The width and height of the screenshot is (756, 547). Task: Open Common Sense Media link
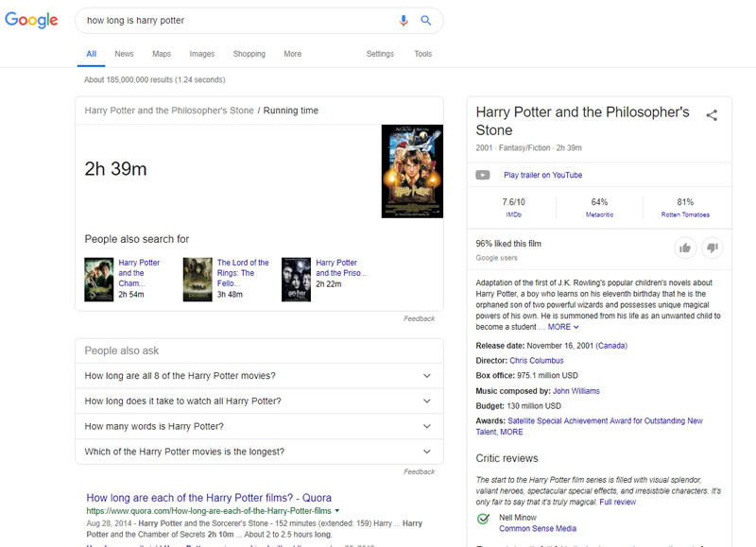tap(538, 529)
